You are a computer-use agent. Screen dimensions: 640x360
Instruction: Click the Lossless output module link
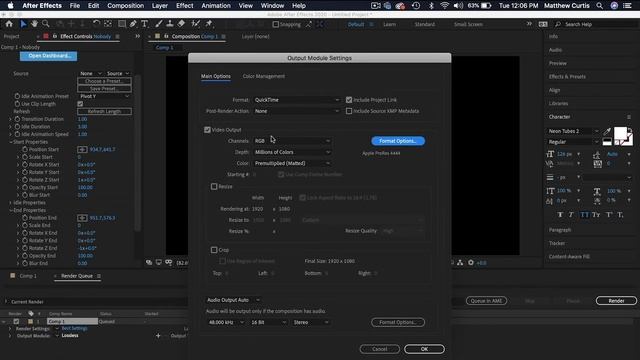(x=70, y=336)
